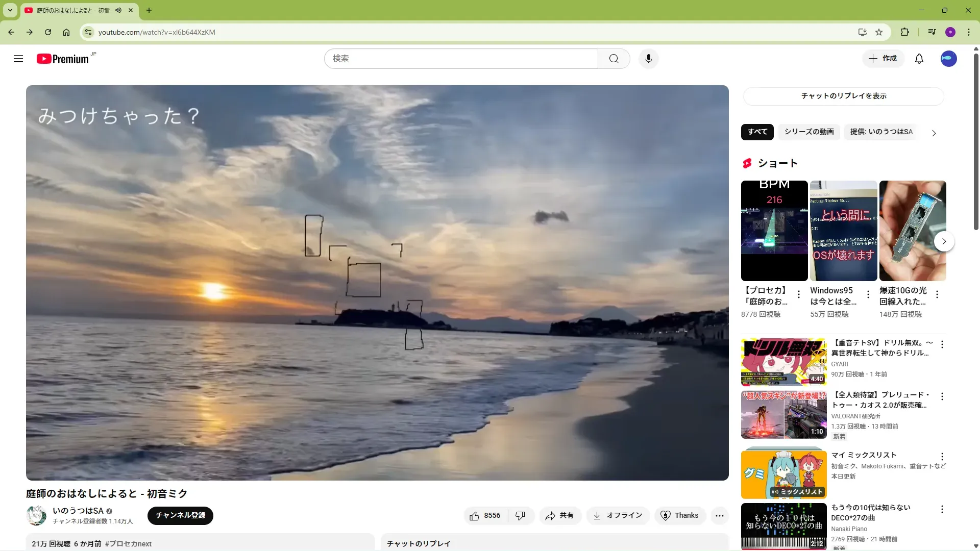The image size is (980, 551).
Task: Open more actions ellipsis below video
Action: [719, 516]
